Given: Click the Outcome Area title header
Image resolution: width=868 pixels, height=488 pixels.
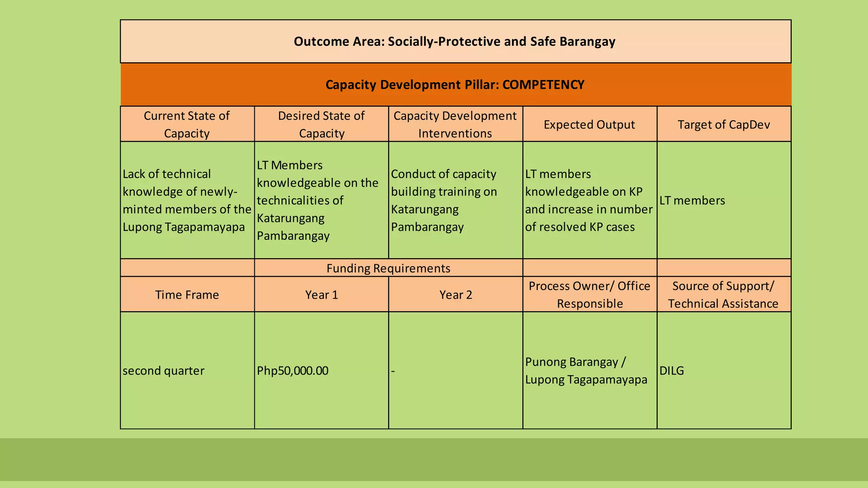Looking at the screenshot, I should tap(455, 42).
